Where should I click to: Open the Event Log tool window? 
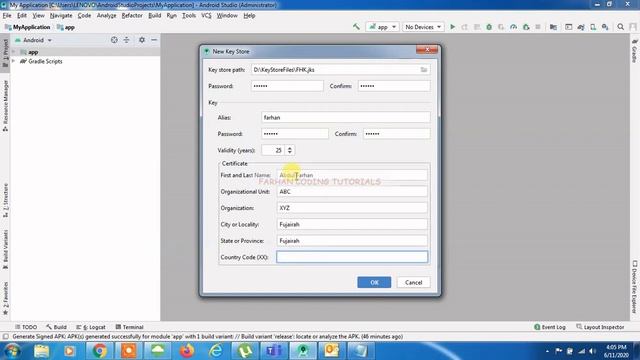pos(550,327)
